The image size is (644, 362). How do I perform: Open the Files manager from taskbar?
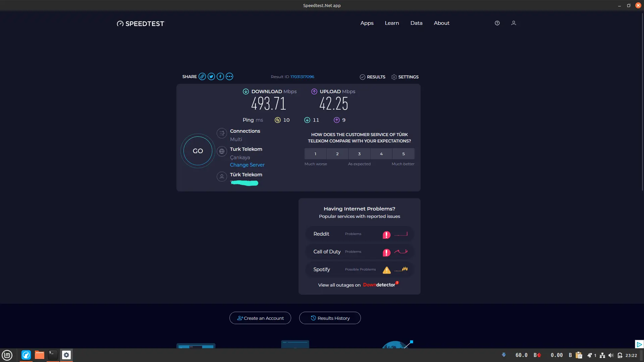pos(40,355)
